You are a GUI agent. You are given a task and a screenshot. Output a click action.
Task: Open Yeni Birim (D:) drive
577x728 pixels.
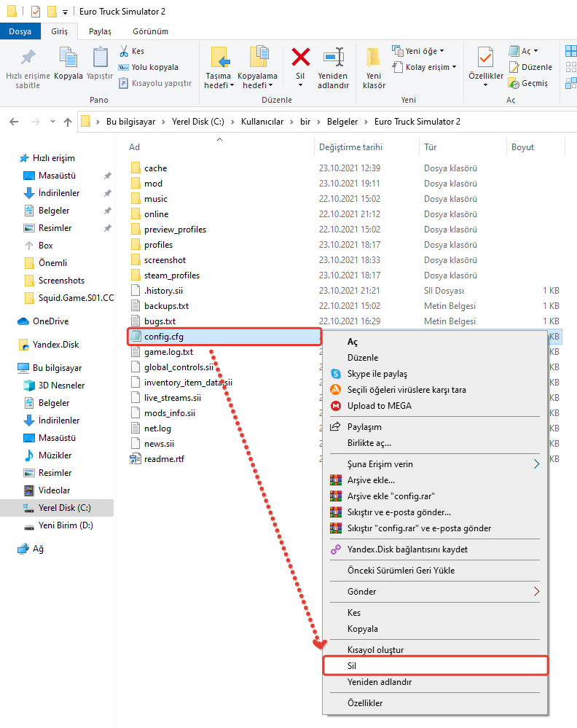66,525
